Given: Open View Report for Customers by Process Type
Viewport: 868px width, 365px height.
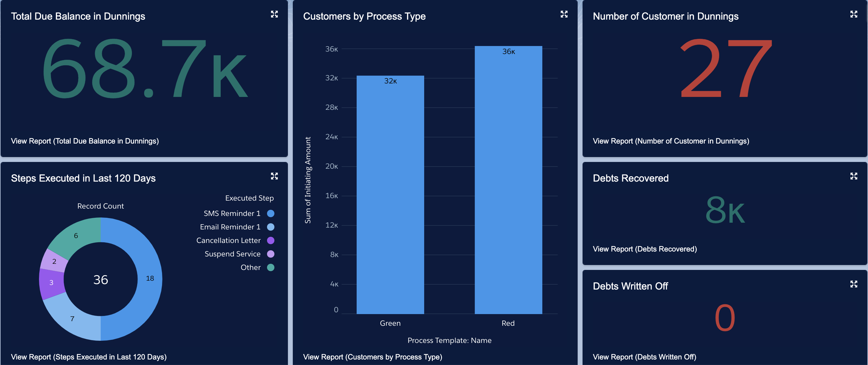Looking at the screenshot, I should point(372,357).
